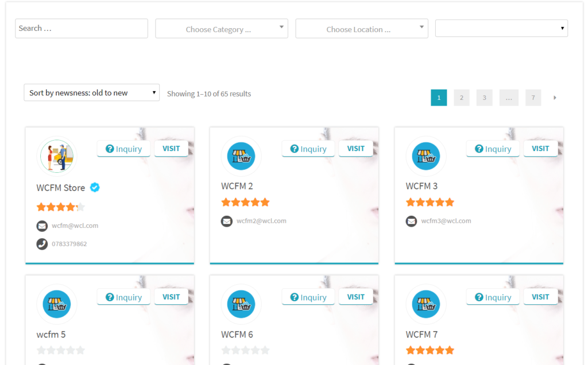The height and width of the screenshot is (365, 588).
Task: Click the next page arrow in pagination
Action: (555, 98)
